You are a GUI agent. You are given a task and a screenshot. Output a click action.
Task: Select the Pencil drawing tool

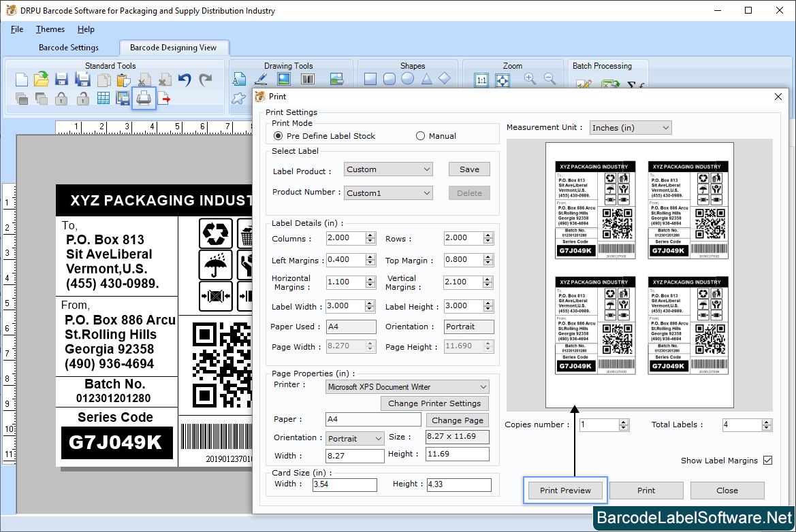pyautogui.click(x=261, y=78)
